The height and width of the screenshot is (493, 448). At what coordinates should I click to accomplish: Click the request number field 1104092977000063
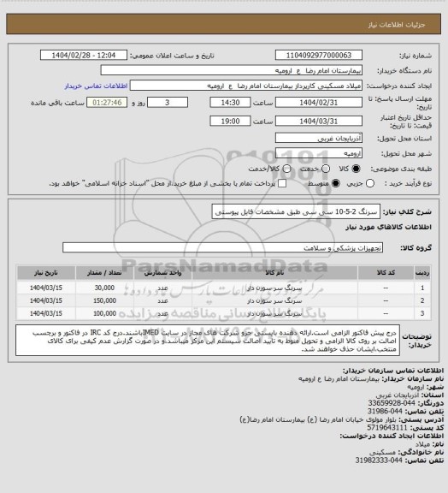tap(319, 56)
